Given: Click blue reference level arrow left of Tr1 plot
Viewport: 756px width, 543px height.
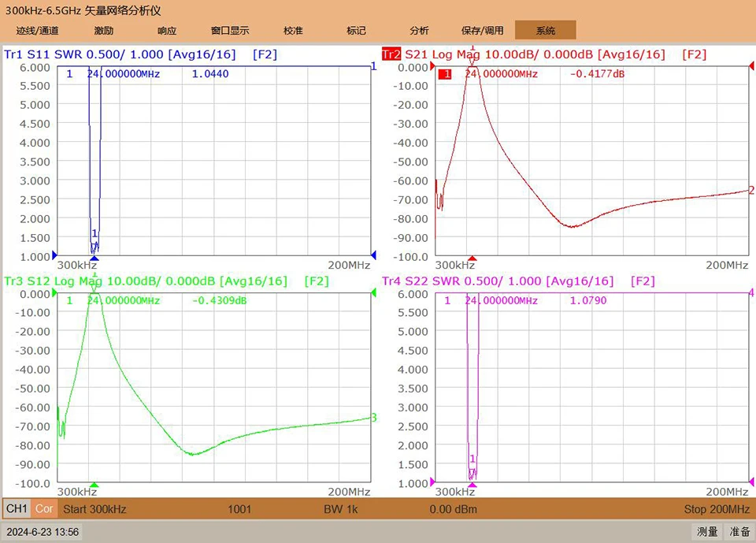Looking at the screenshot, I should [x=54, y=255].
